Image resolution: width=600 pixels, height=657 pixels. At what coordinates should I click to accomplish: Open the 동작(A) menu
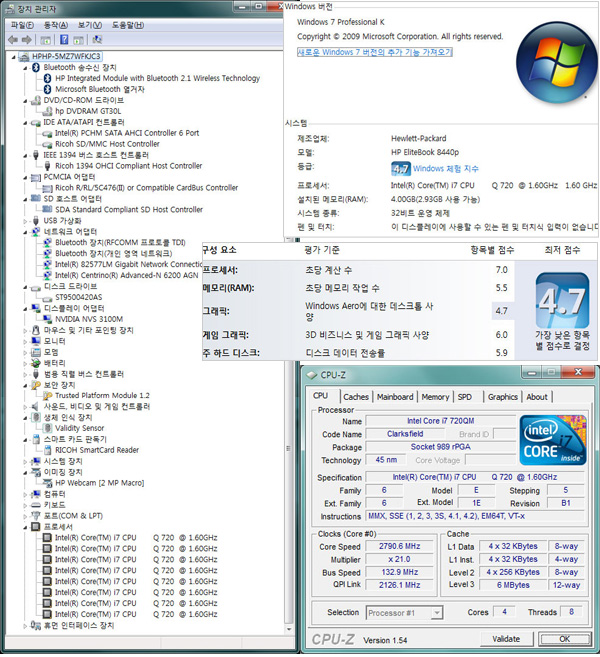coord(56,25)
